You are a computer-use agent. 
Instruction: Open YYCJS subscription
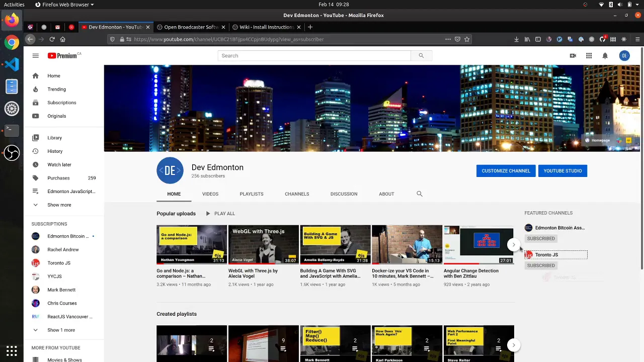pyautogui.click(x=64, y=277)
